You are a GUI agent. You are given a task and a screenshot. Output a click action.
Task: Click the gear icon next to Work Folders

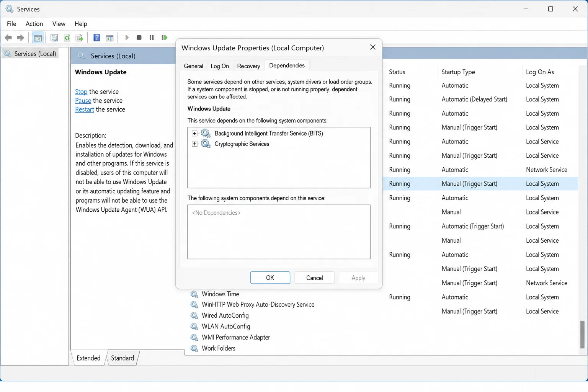[194, 348]
